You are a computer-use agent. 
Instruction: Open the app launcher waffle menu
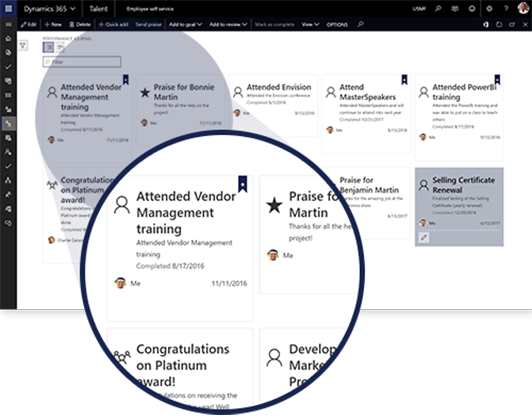(8, 9)
